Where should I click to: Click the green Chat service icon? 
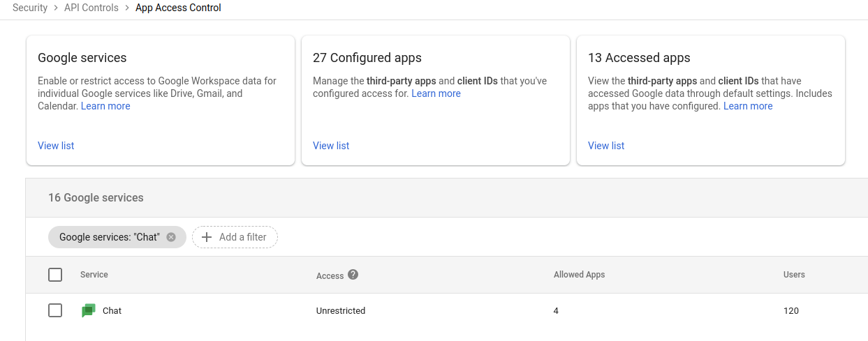point(88,311)
